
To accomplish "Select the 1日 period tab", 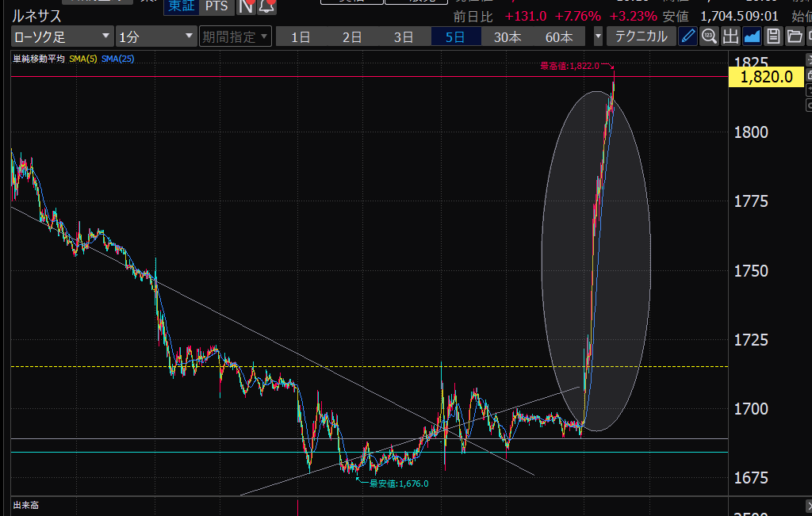I will [x=301, y=36].
